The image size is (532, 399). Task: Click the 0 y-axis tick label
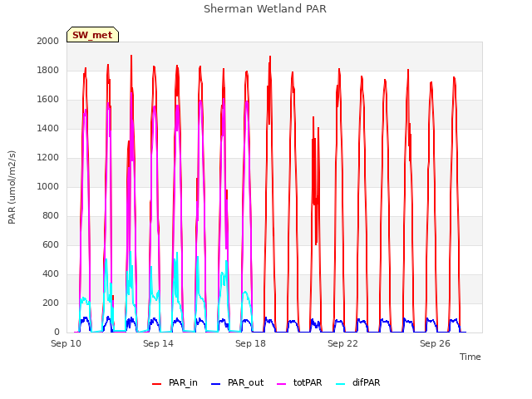(57, 332)
